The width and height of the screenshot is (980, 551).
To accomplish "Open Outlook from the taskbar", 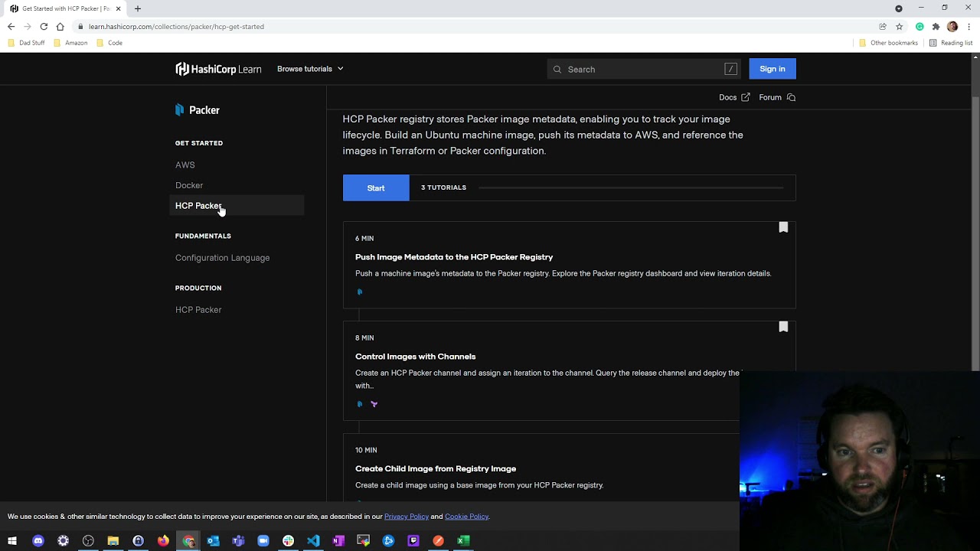I will point(213,541).
